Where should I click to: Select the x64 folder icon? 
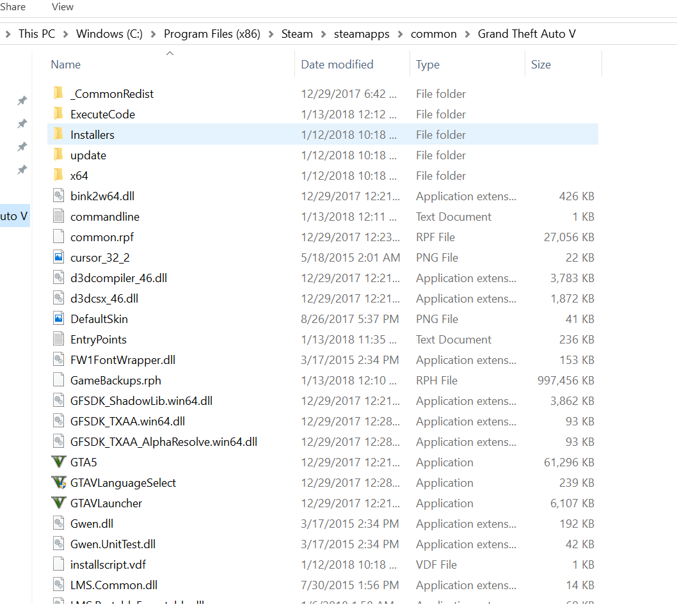coord(59,175)
